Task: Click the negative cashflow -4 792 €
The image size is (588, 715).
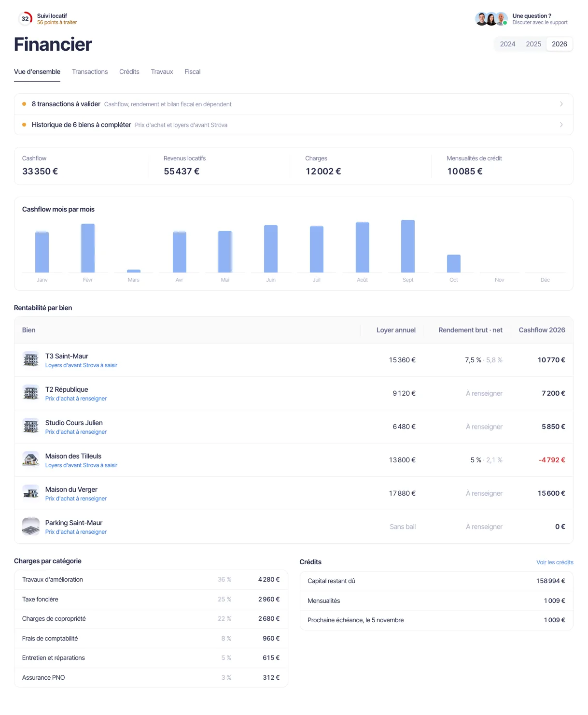Action: (552, 460)
